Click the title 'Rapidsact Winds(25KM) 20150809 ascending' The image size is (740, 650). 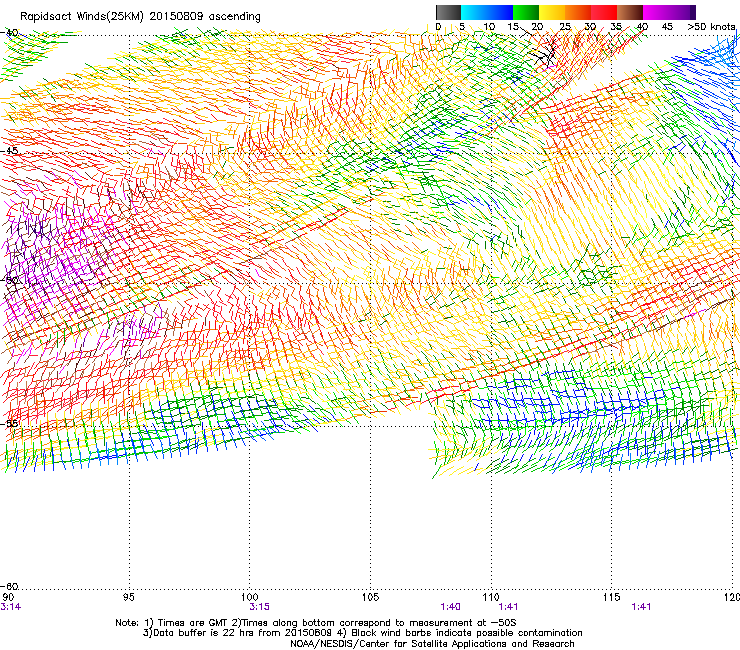[x=140, y=17]
